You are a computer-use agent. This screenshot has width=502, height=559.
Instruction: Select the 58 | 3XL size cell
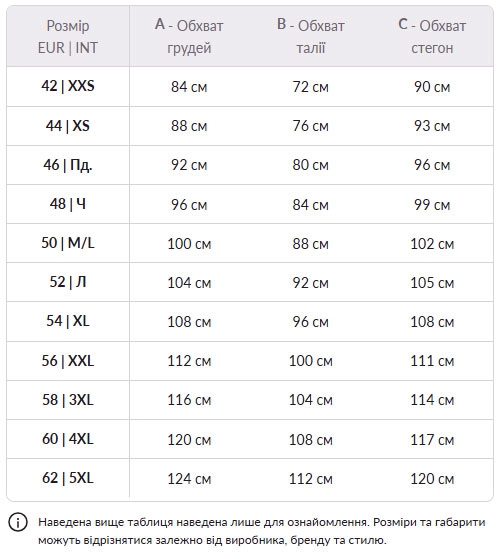coord(68,400)
